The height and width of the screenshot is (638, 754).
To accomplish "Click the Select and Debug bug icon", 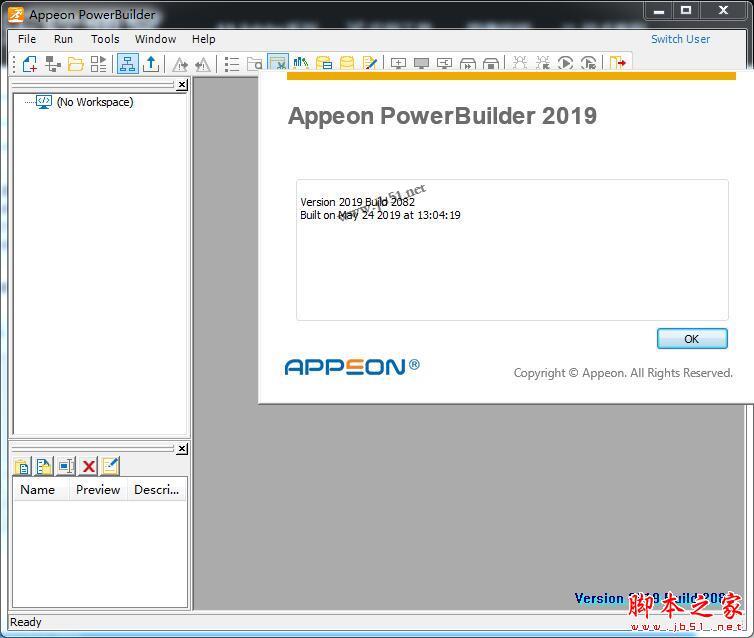I will point(543,63).
